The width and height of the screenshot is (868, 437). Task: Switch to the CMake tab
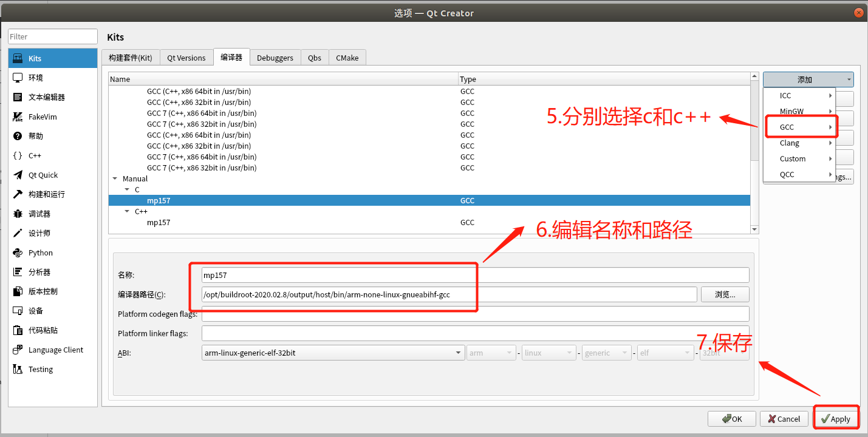pyautogui.click(x=347, y=58)
